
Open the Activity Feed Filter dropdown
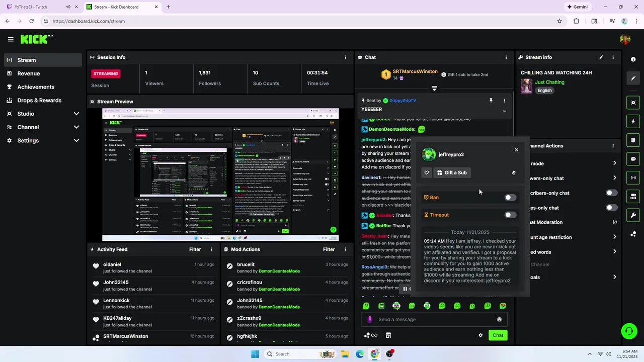pos(195,249)
